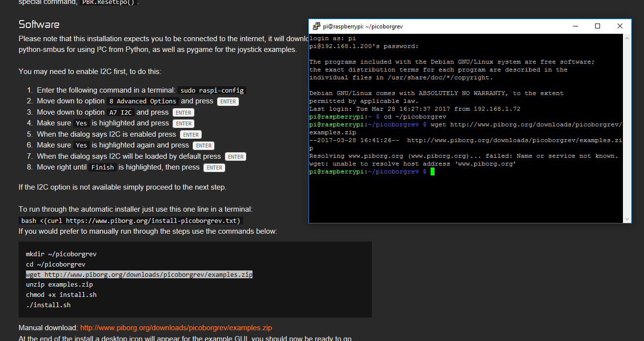Click the green cursor at the terminal prompt
Screen dimensions: 644x341
pos(433,171)
